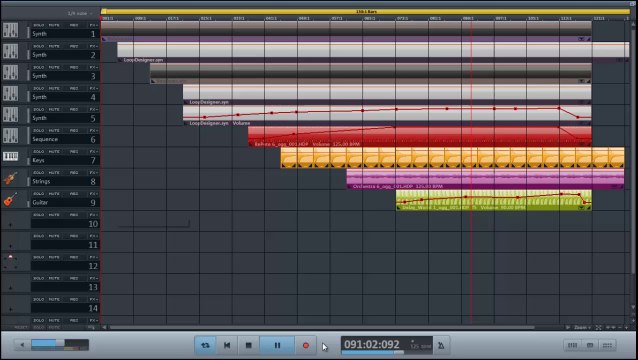Click the horizontal arranger scrollbar
The height and width of the screenshot is (360, 638).
tap(321, 327)
